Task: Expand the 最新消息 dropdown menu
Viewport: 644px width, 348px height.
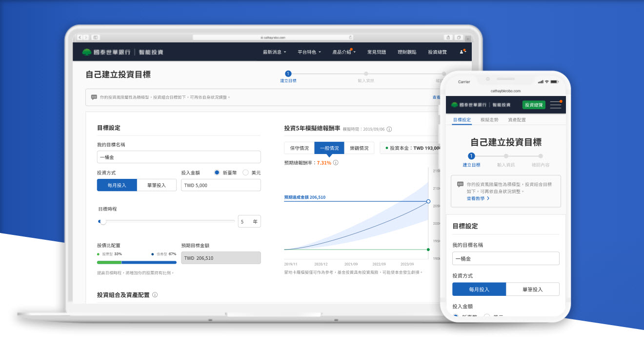Action: point(274,52)
